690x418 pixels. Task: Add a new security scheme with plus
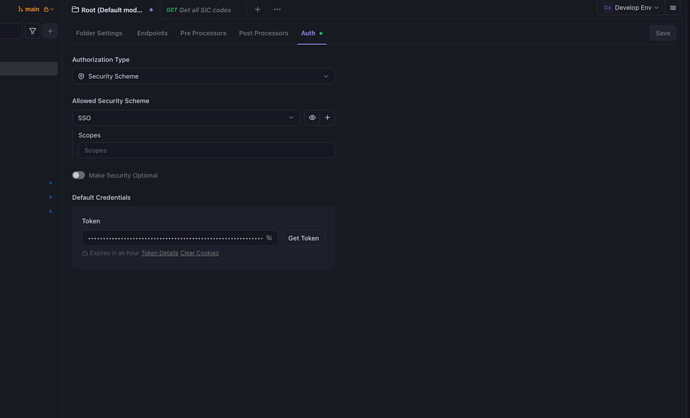(x=327, y=118)
